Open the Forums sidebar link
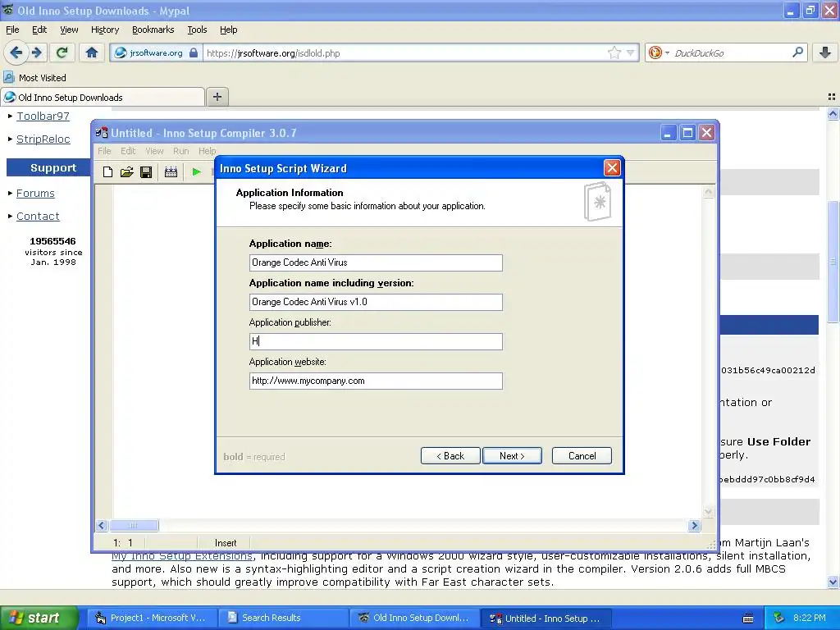 point(35,193)
